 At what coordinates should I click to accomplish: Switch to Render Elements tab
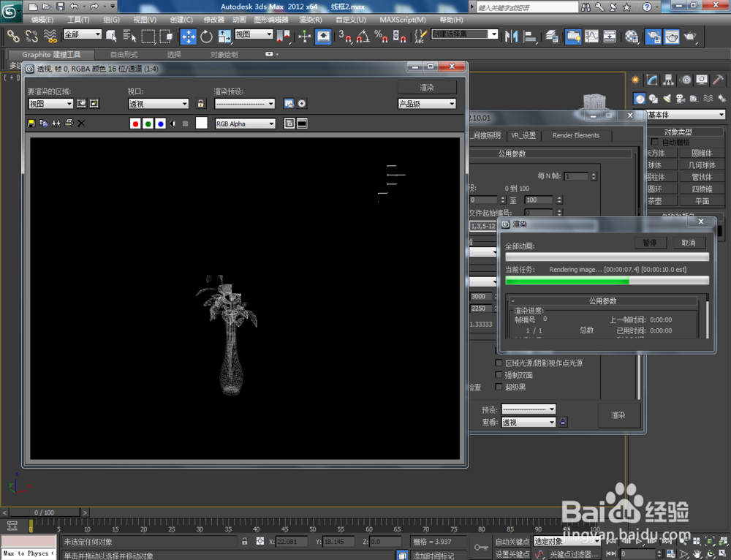click(x=576, y=135)
